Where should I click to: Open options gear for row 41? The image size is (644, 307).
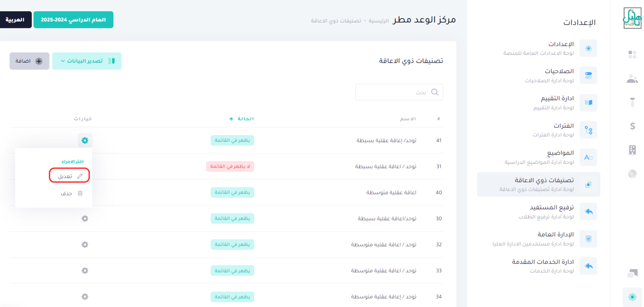[85, 140]
